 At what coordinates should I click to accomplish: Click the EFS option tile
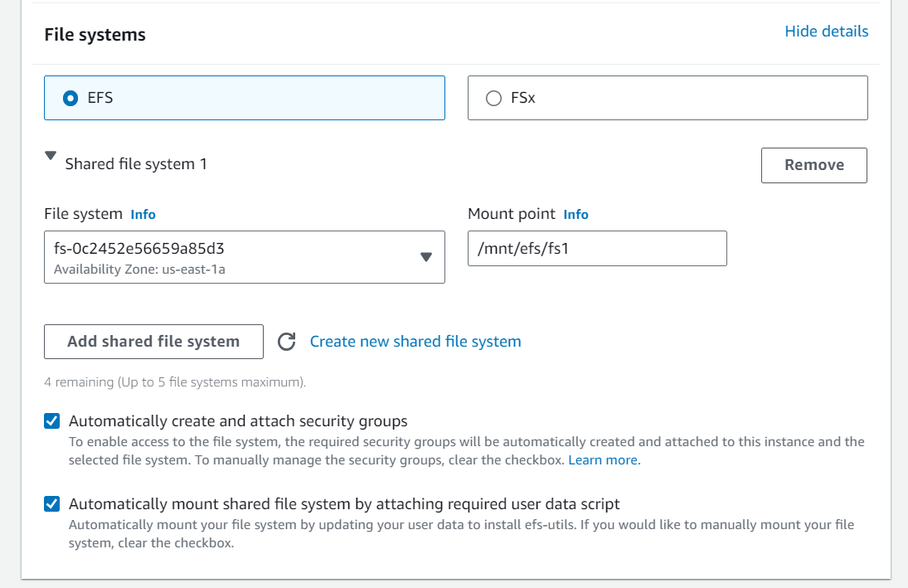[245, 98]
